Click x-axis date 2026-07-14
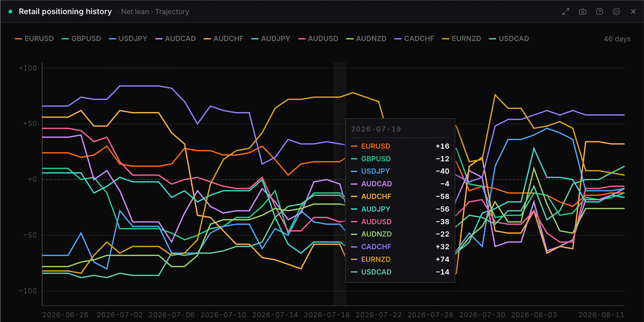 tap(275, 315)
